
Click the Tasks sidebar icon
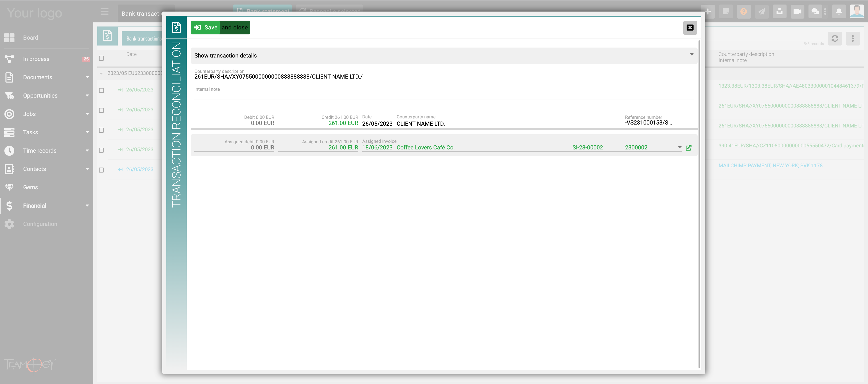10,132
